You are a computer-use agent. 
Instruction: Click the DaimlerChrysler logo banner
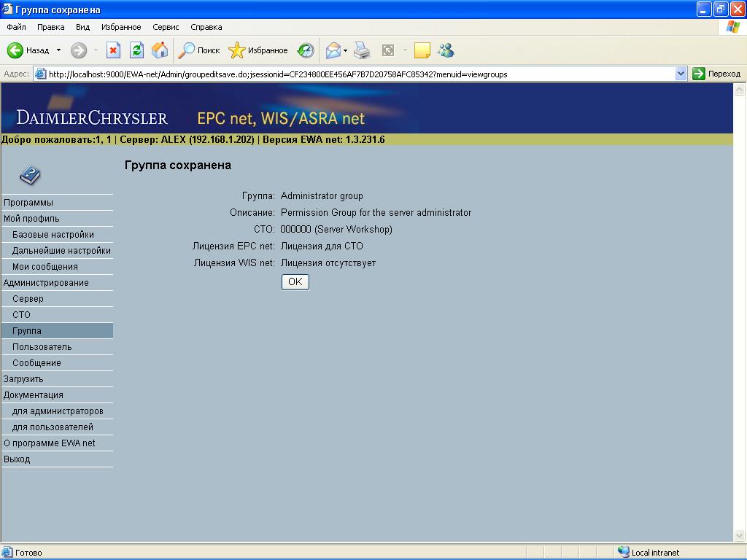click(x=92, y=117)
